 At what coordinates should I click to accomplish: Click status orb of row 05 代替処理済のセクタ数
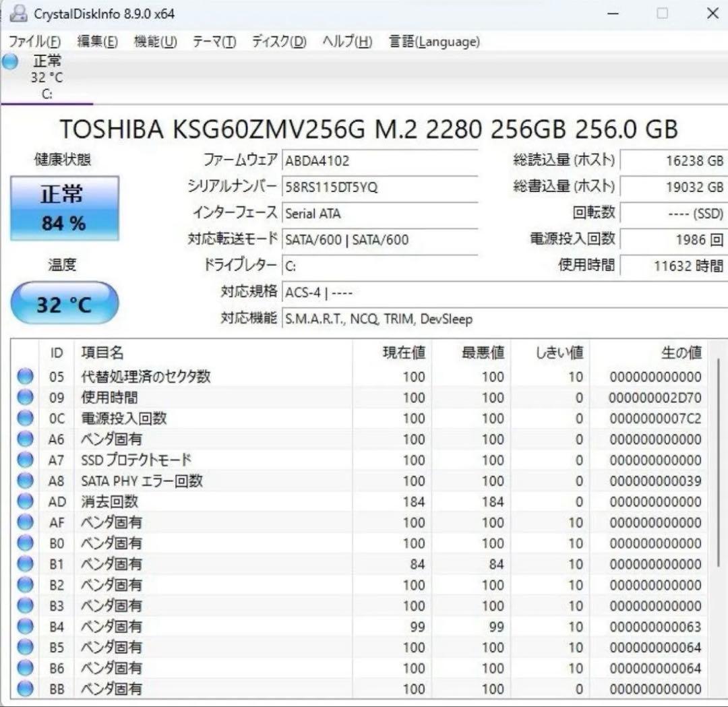coord(25,376)
